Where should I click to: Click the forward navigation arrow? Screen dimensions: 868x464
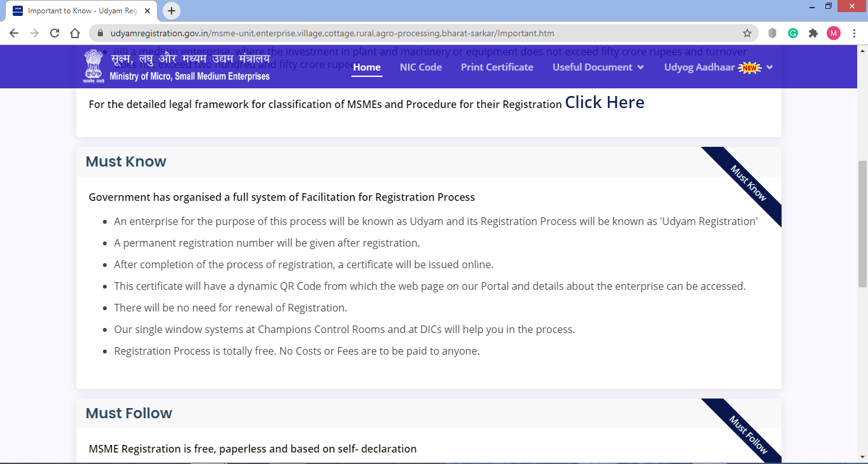[34, 32]
